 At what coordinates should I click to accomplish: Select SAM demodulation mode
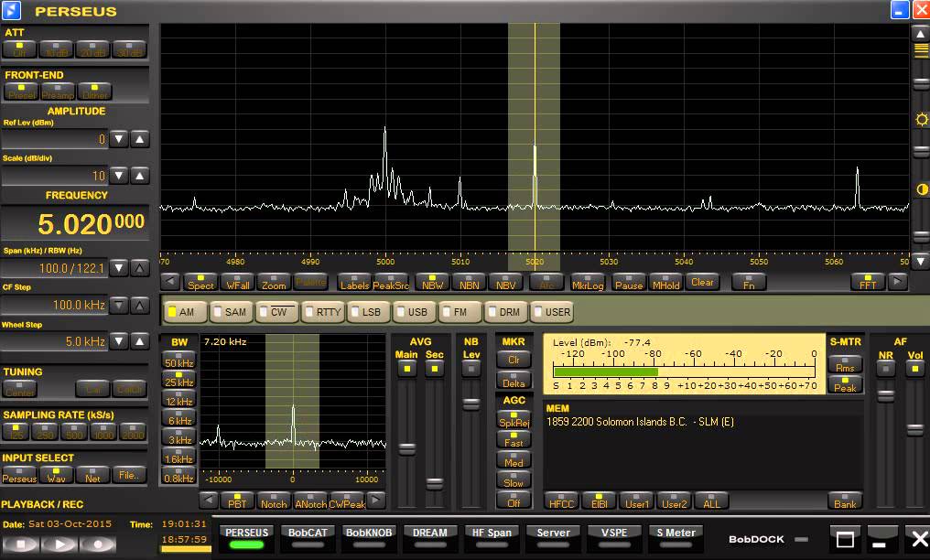click(x=231, y=312)
